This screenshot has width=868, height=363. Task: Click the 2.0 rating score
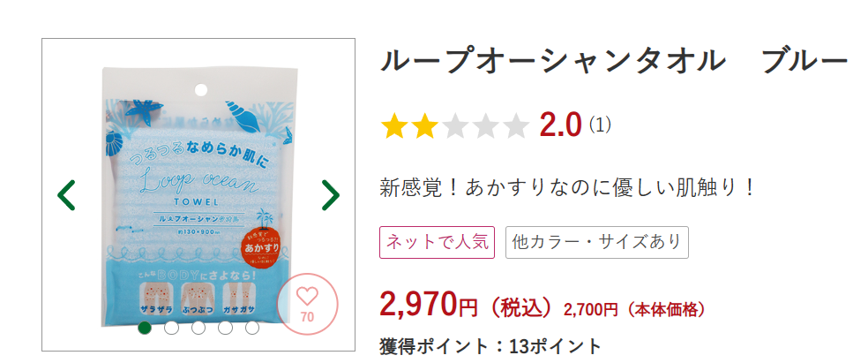[560, 125]
